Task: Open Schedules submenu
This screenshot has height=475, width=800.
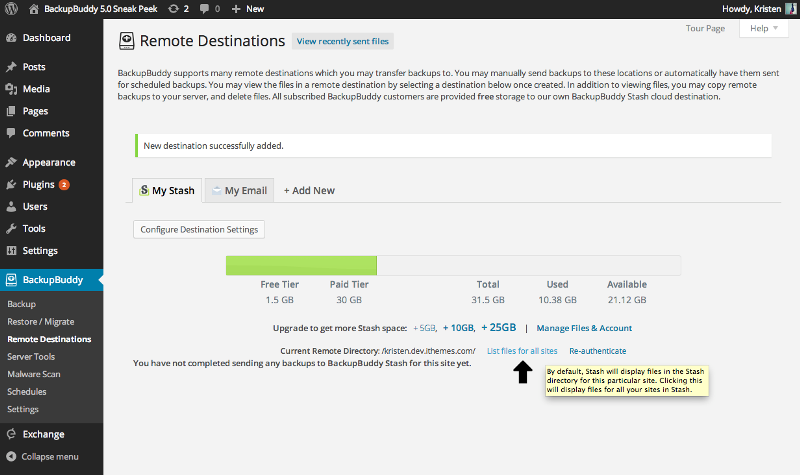Action: point(27,392)
